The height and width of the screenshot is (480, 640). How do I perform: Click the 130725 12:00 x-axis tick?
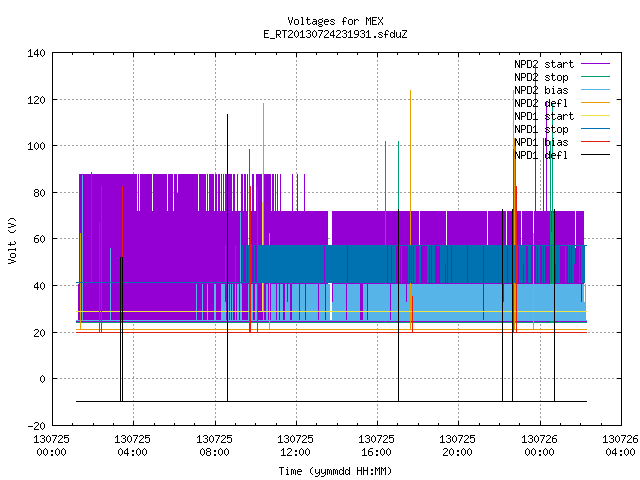point(295,446)
